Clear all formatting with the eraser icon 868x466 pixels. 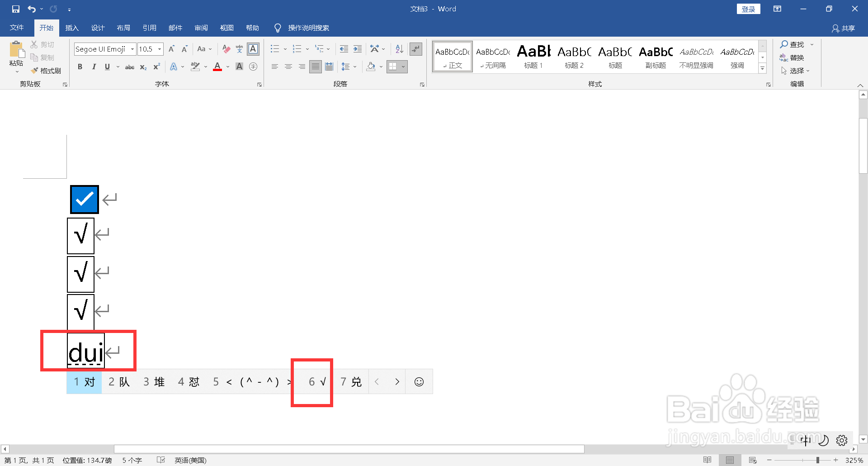226,49
